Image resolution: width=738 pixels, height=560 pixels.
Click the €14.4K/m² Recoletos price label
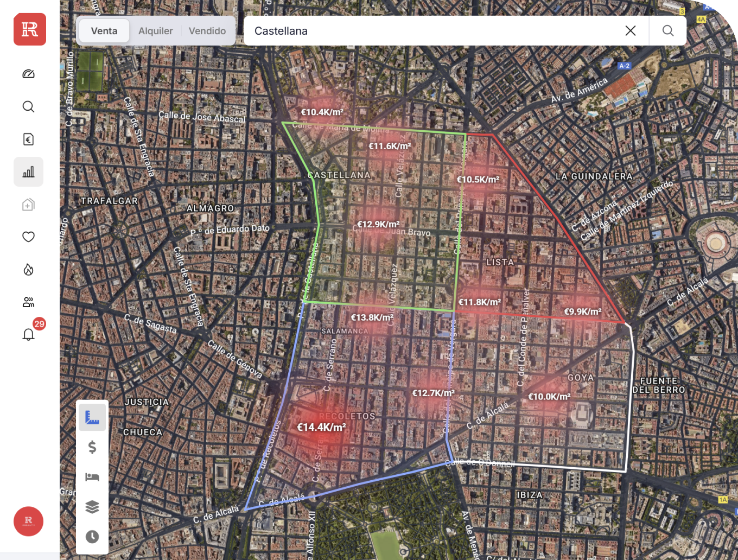coord(322,428)
